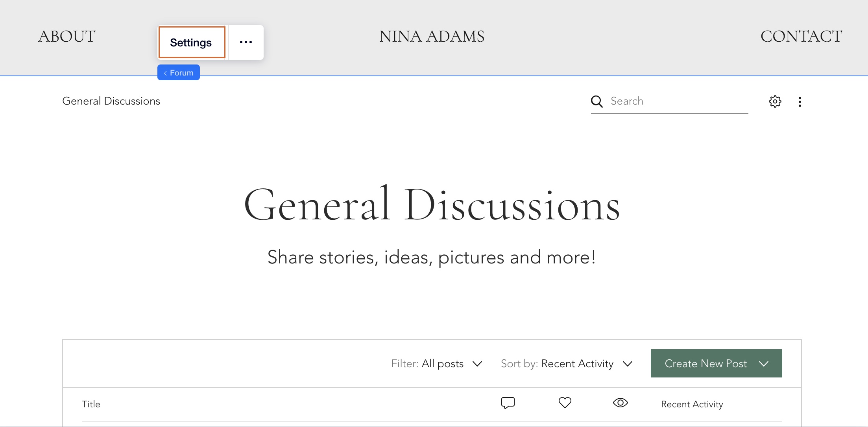This screenshot has width=868, height=427.
Task: Click the Settings button
Action: click(x=192, y=42)
